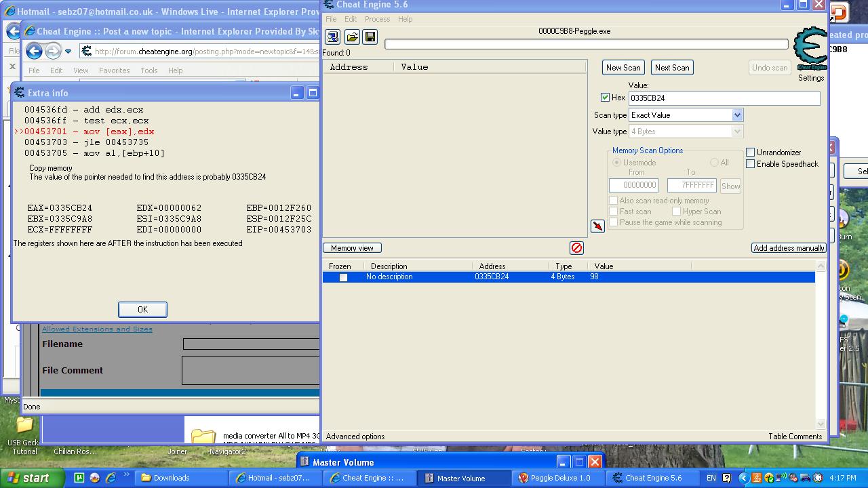The image size is (868, 488).
Task: Click the Excel icon in Quick Launch
Action: [79, 478]
